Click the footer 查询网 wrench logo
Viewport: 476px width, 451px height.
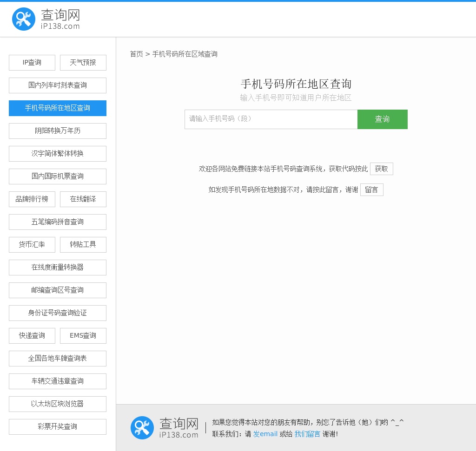tap(142, 428)
